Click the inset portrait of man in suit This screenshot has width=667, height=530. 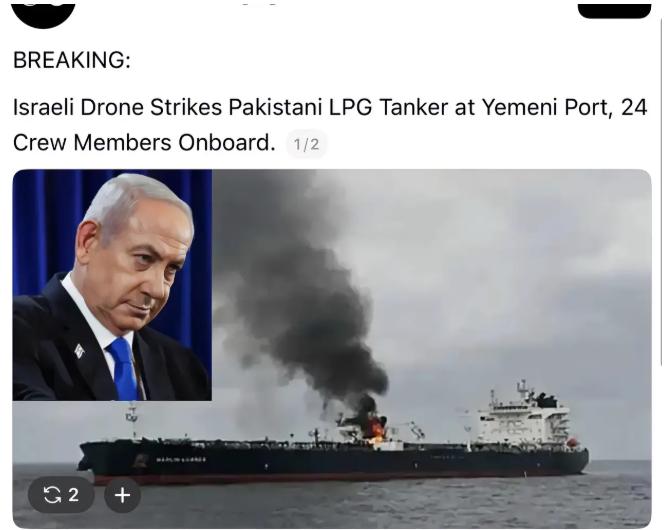click(x=112, y=285)
